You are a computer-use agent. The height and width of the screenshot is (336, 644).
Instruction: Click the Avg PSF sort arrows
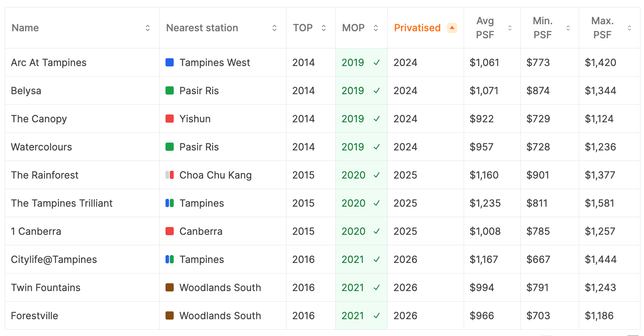tap(510, 28)
